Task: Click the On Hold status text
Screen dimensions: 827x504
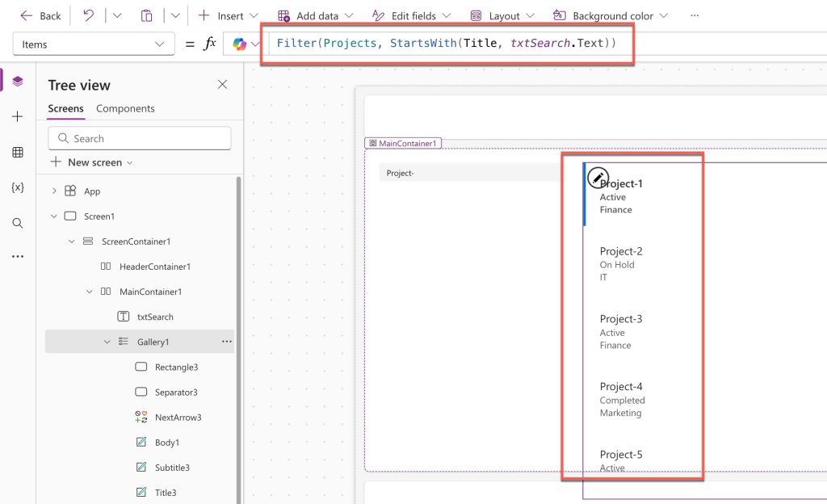Action: [x=617, y=265]
